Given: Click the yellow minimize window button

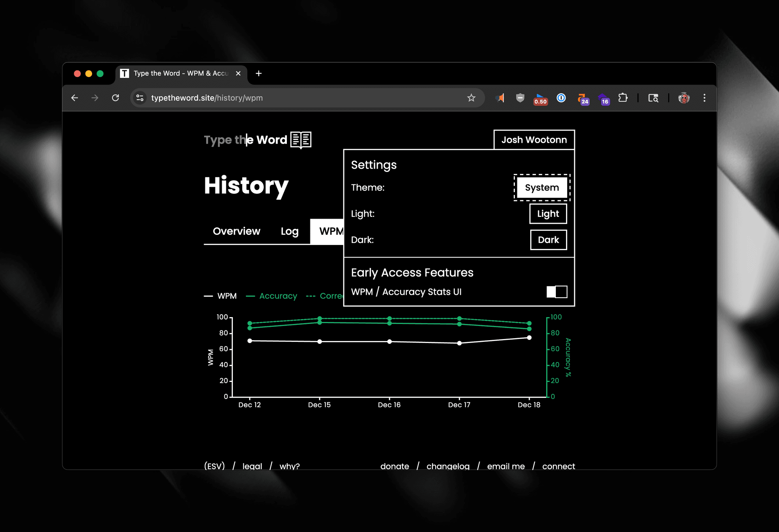Looking at the screenshot, I should pos(89,73).
